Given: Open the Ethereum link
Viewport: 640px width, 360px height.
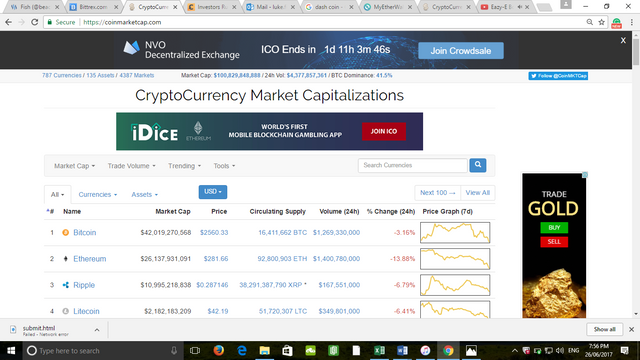Looking at the screenshot, I should (x=89, y=259).
